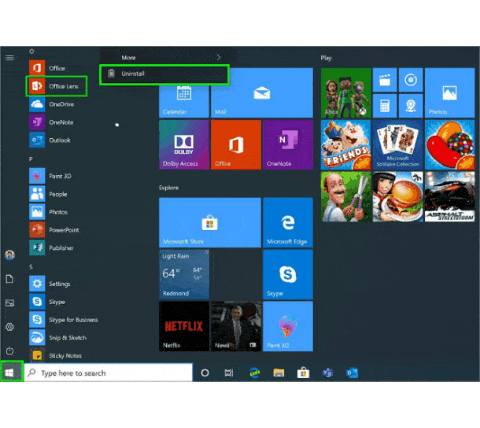Image resolution: width=480 pixels, height=428 pixels.
Task: Open the user account avatar
Action: pyautogui.click(x=10, y=255)
